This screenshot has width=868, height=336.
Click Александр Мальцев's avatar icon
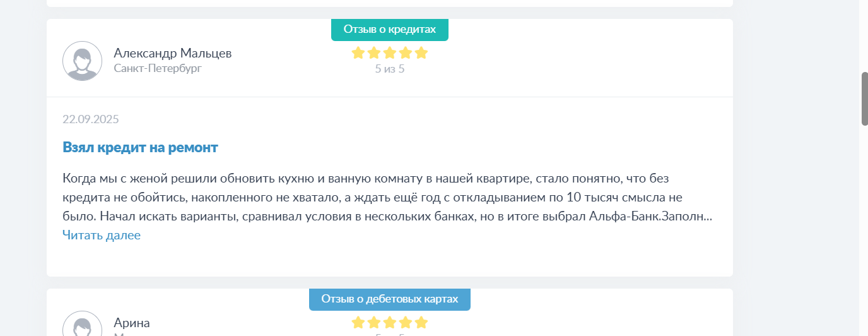[x=83, y=61]
